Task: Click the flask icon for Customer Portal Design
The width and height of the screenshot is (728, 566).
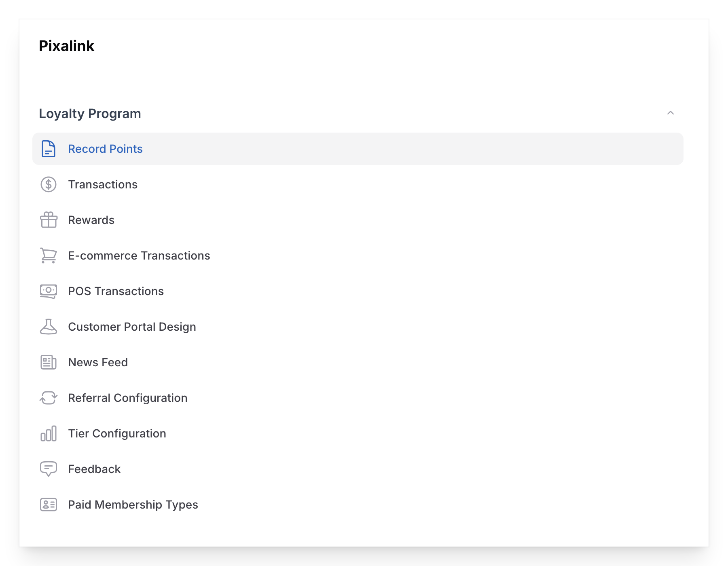Action: (x=48, y=327)
